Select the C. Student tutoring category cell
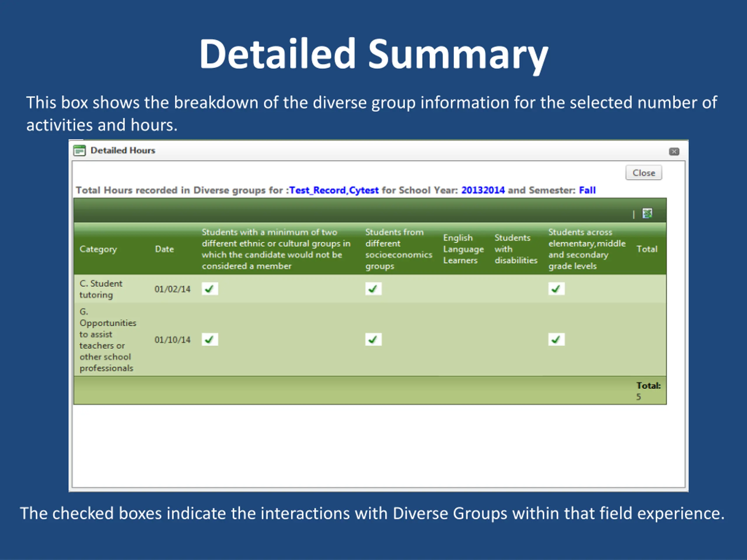The height and width of the screenshot is (560, 747). click(101, 289)
